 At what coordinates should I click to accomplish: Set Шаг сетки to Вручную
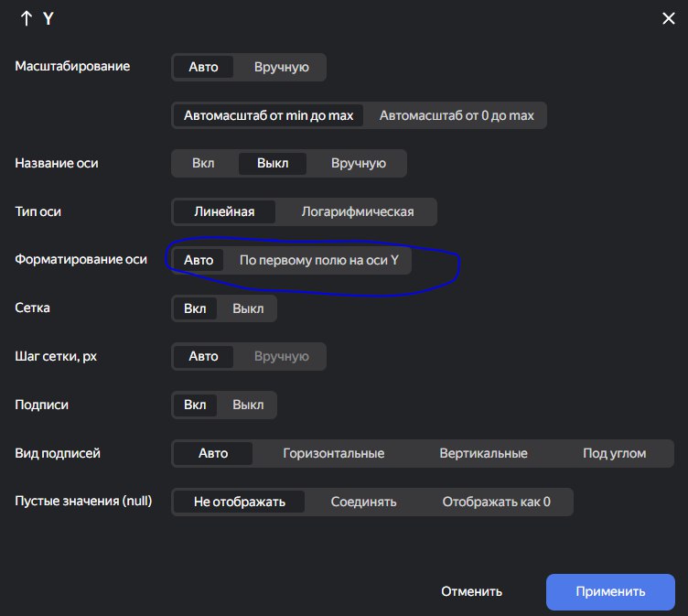281,357
